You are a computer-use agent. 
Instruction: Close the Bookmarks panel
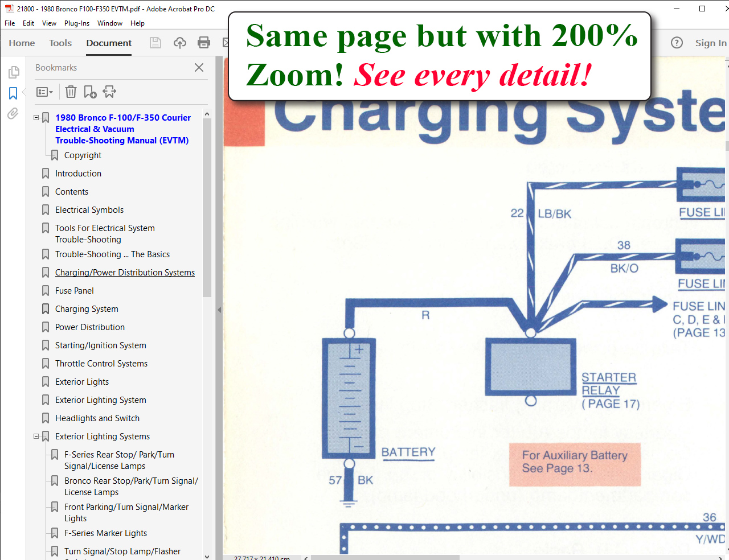pos(199,68)
